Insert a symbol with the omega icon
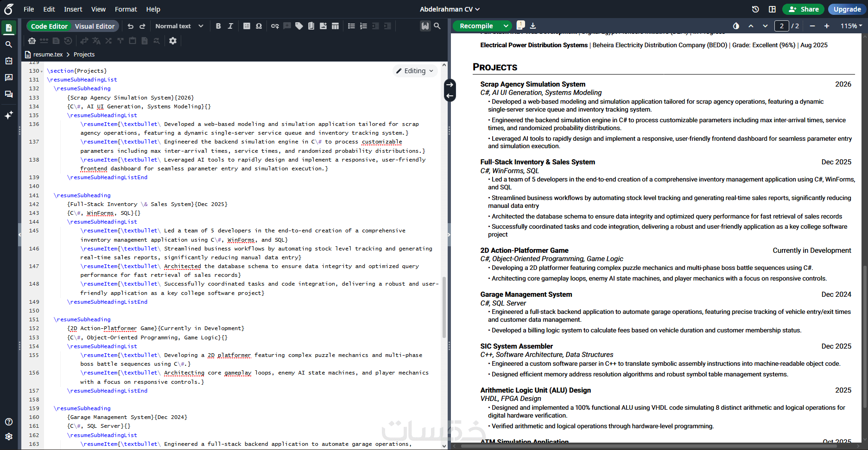The width and height of the screenshot is (868, 450). pos(259,26)
